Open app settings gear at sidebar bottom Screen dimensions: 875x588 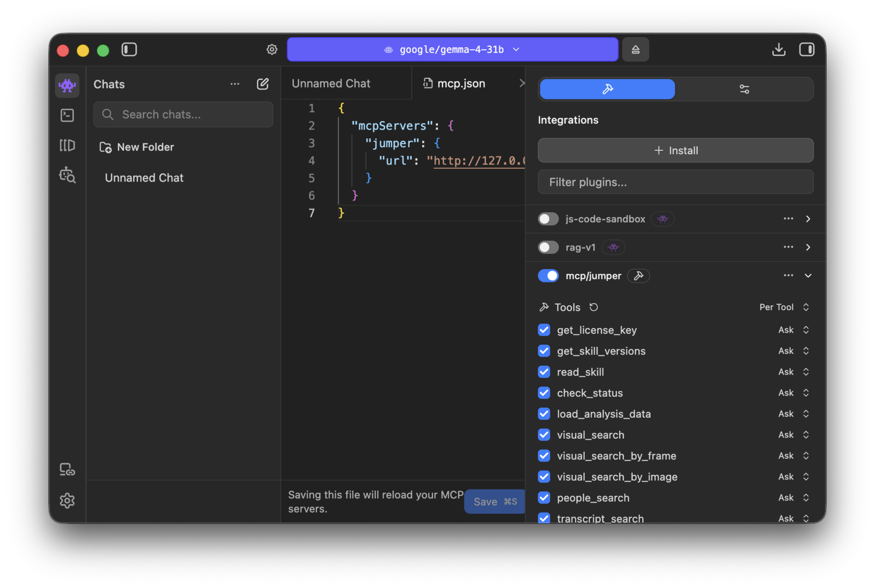tap(67, 500)
